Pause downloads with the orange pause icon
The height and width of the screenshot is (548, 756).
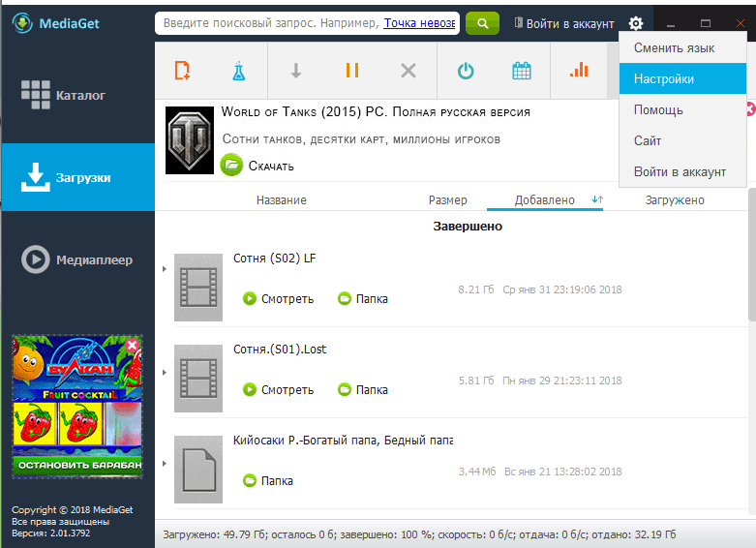click(x=352, y=71)
